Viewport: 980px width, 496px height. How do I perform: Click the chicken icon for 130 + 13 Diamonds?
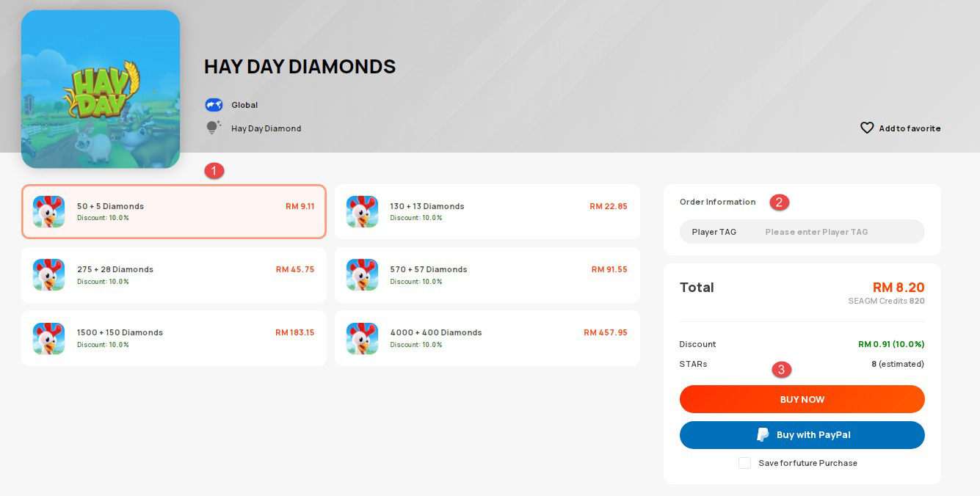pos(362,211)
